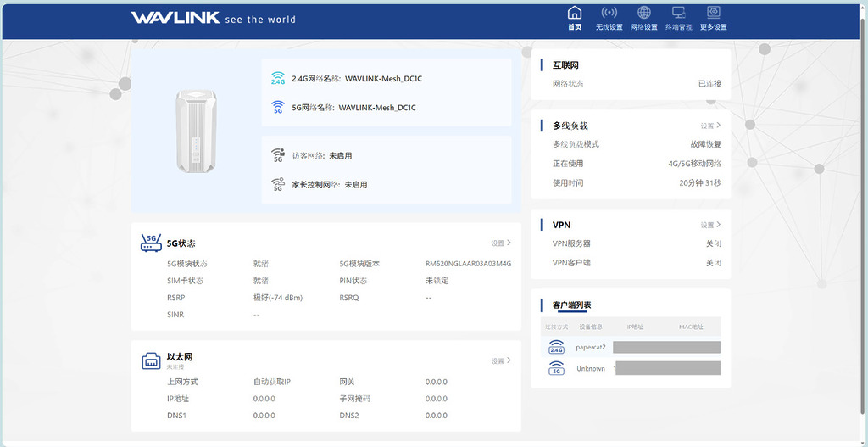Click the 多线负载 panel heading

[570, 126]
